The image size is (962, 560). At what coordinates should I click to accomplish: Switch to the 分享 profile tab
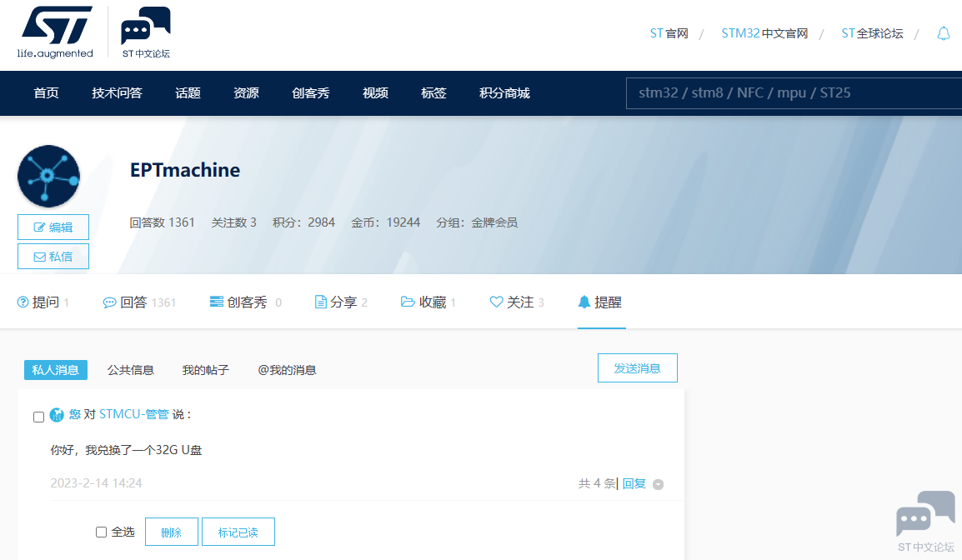(341, 302)
